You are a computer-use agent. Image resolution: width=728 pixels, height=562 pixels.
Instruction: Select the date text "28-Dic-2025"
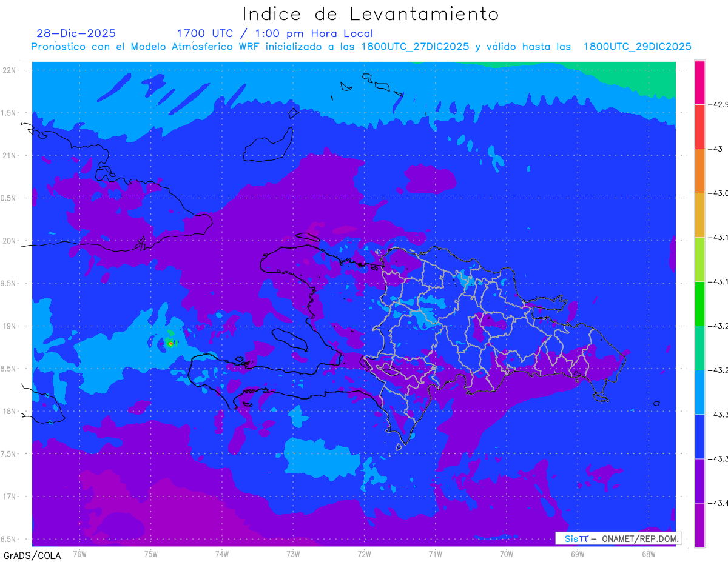click(x=76, y=33)
